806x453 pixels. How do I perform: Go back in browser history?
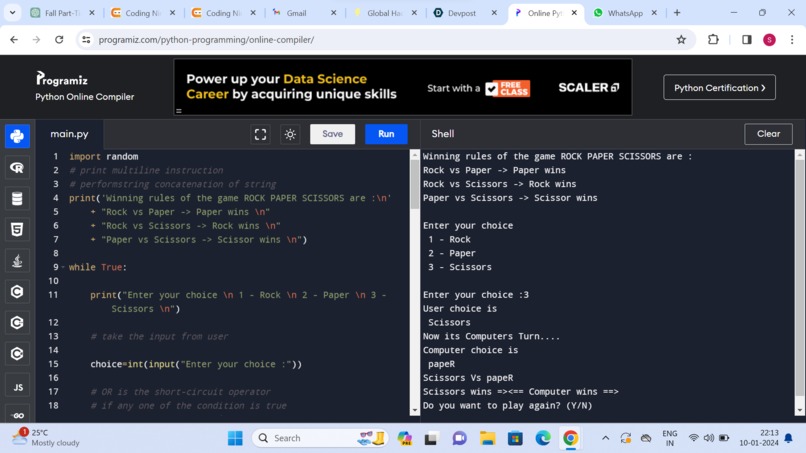click(x=14, y=40)
